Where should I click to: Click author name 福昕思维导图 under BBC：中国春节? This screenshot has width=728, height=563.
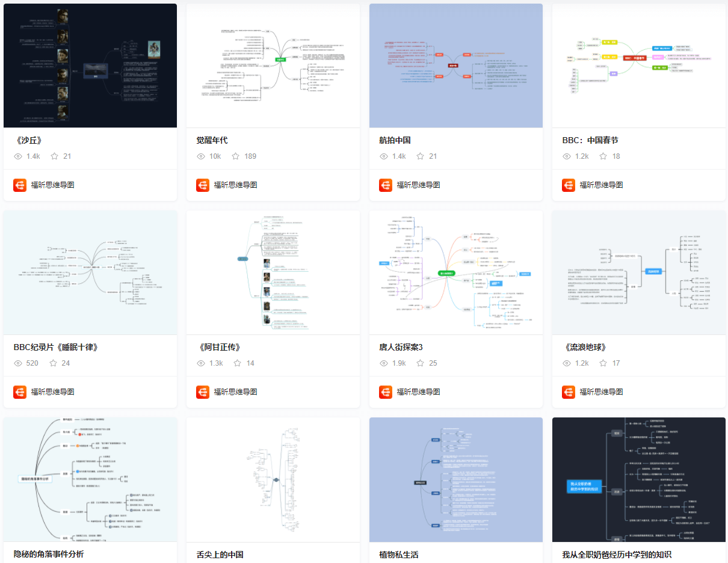(x=602, y=185)
